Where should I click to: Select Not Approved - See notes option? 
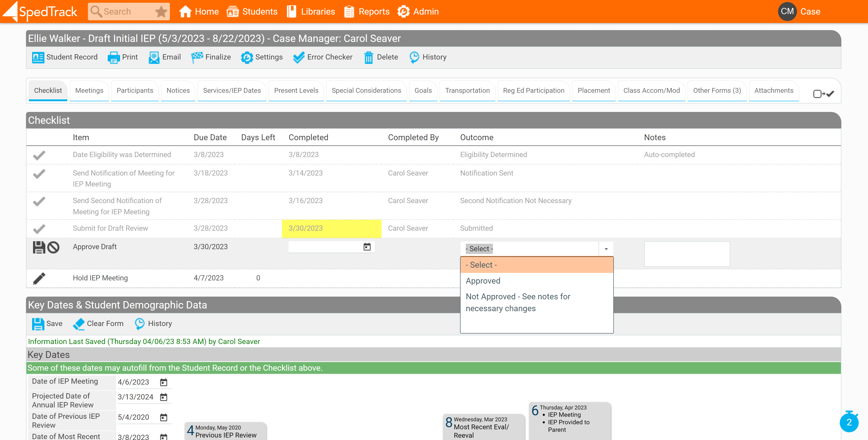click(x=517, y=302)
